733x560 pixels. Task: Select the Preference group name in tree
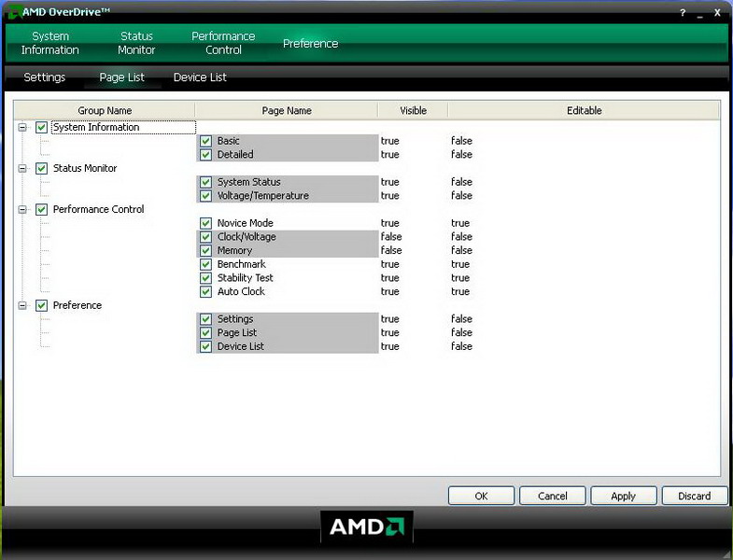click(x=78, y=306)
